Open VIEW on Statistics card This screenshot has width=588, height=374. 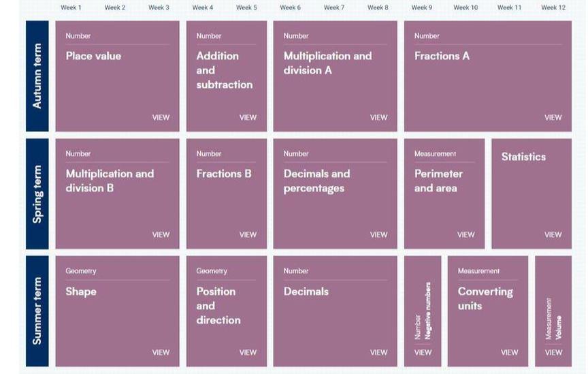[553, 234]
